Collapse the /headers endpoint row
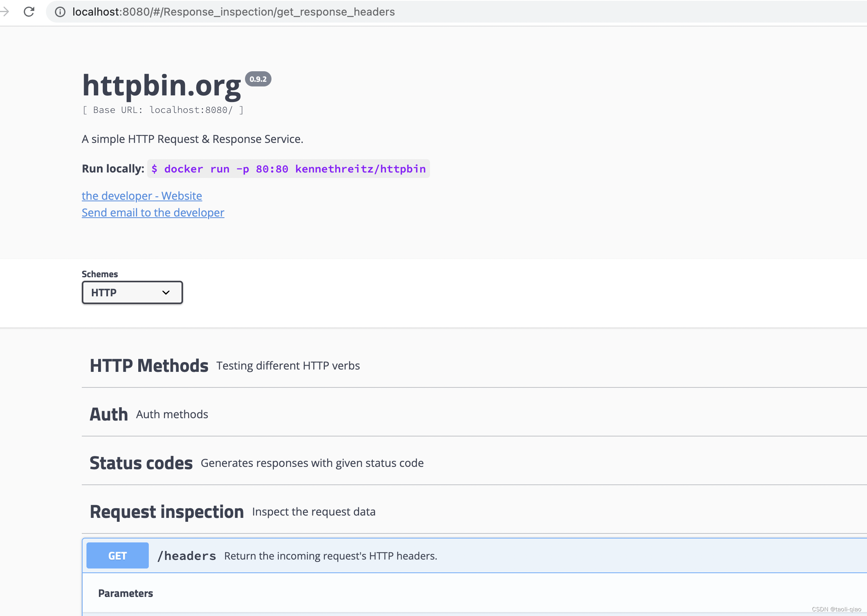 (474, 556)
